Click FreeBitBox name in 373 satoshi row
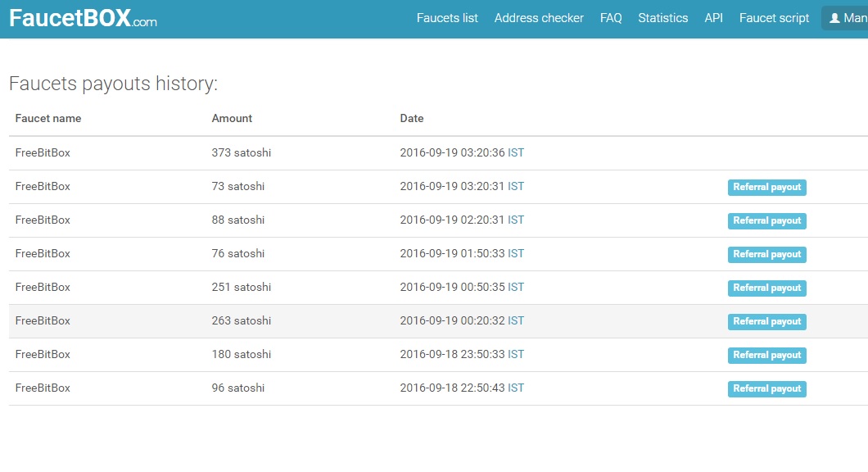This screenshot has width=868, height=472. [x=43, y=153]
